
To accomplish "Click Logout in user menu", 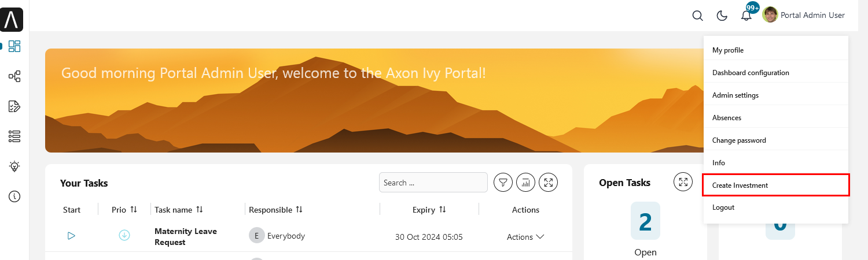I will pos(776,207).
